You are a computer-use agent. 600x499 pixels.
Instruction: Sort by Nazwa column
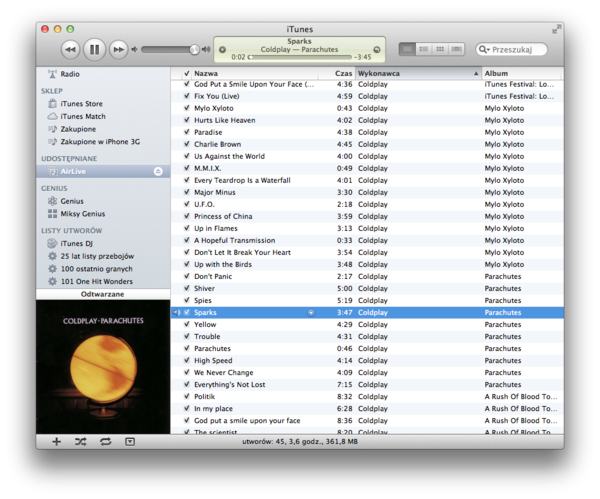(256, 73)
